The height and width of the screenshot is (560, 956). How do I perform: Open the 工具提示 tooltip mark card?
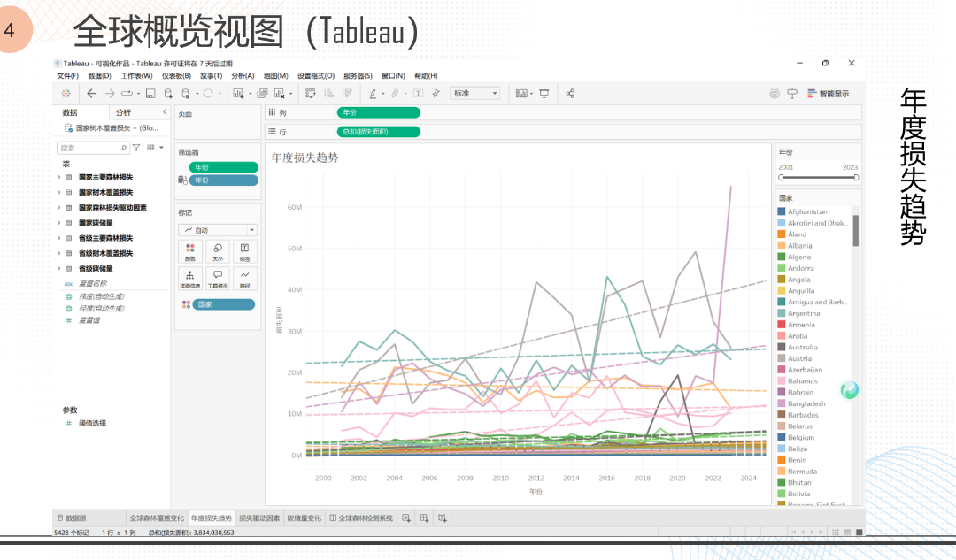pyautogui.click(x=218, y=278)
